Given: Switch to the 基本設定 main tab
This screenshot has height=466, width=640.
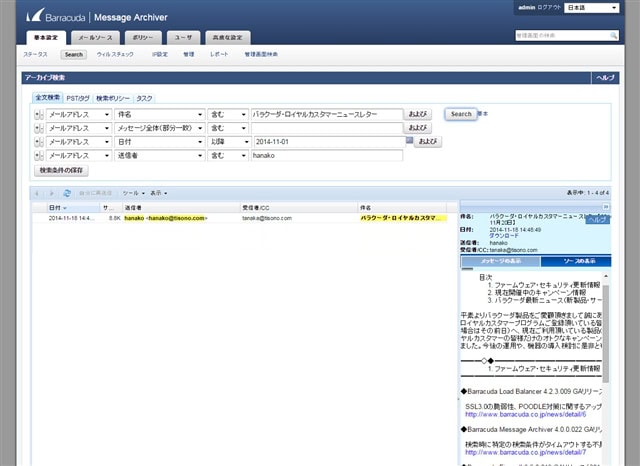Looking at the screenshot, I should pyautogui.click(x=46, y=38).
